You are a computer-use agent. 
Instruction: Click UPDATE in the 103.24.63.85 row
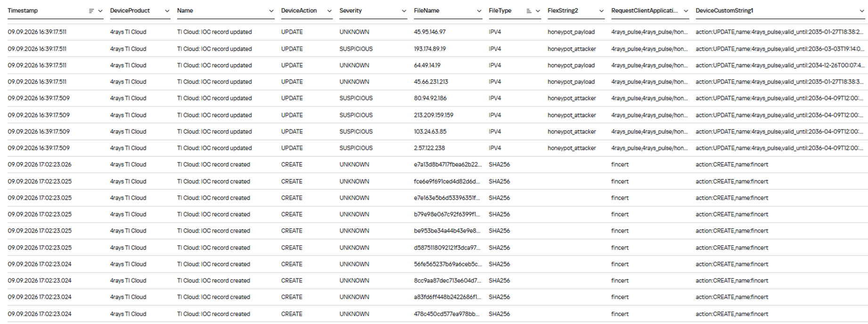292,132
